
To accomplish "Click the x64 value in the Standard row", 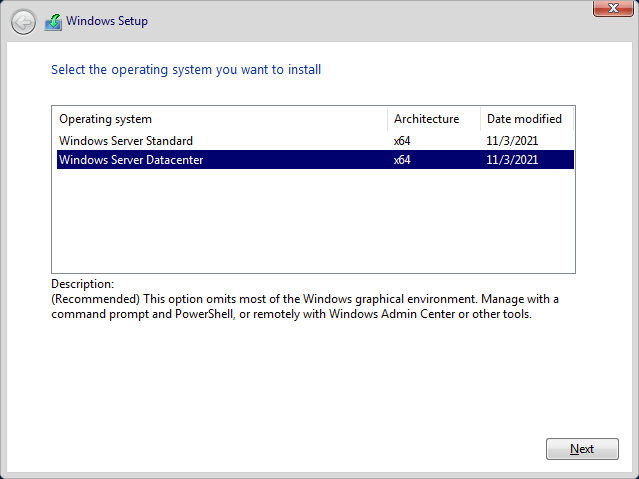I will click(402, 141).
